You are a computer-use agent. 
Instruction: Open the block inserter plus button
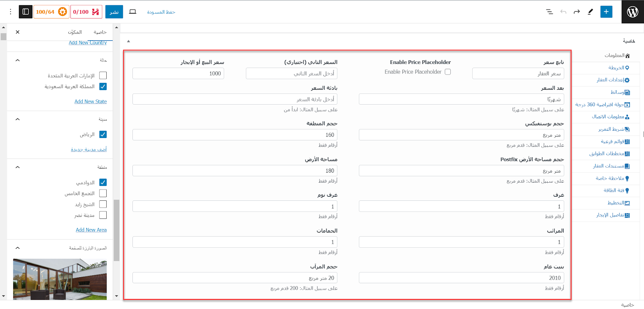(x=606, y=12)
